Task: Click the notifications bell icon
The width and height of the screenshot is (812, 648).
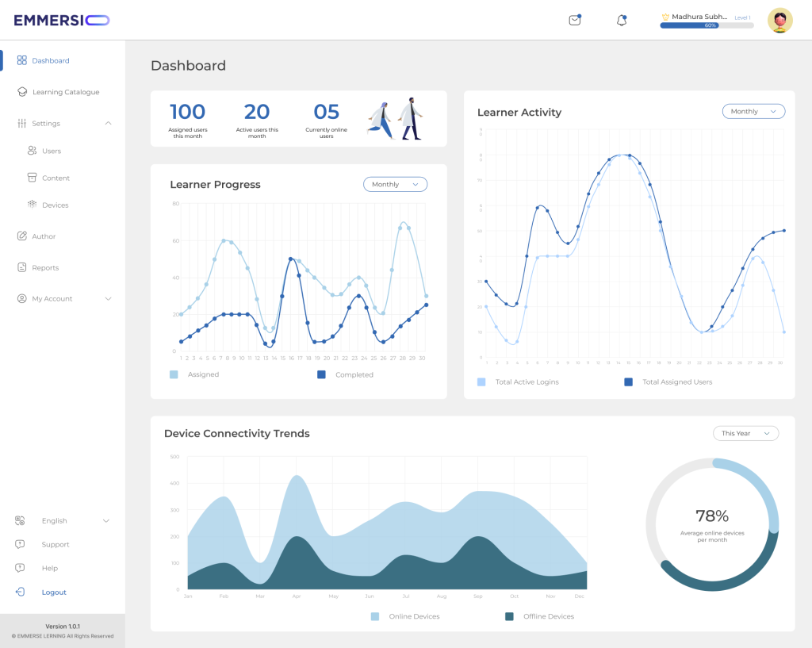Action: point(622,21)
